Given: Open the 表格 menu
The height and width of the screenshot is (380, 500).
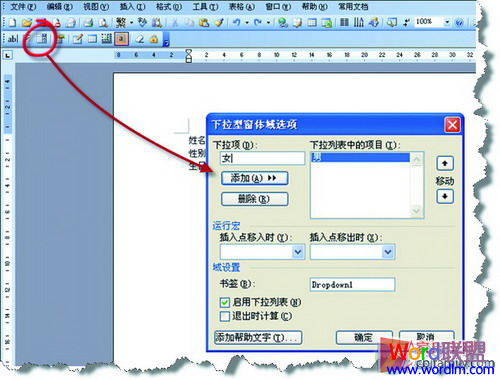Looking at the screenshot, I should point(242,7).
